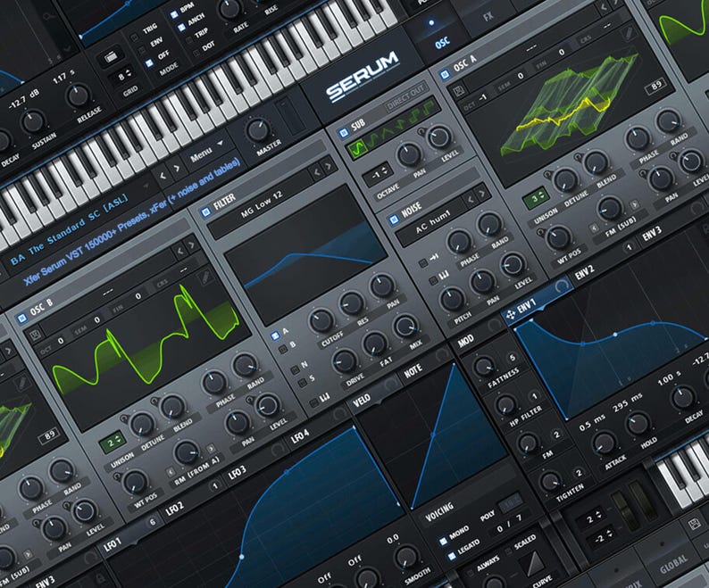The image size is (709, 588).
Task: Toggle the FILTER enable switch
Action: (205, 211)
